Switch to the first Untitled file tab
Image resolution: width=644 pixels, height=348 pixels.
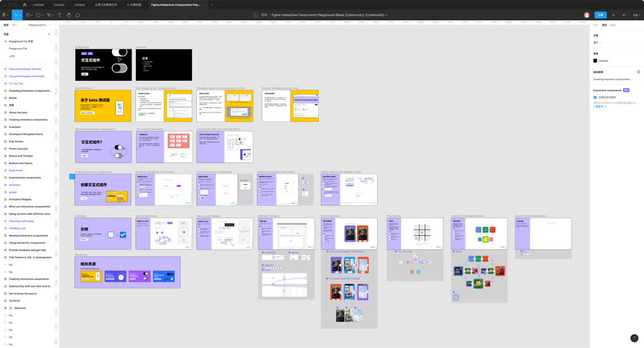pos(38,5)
